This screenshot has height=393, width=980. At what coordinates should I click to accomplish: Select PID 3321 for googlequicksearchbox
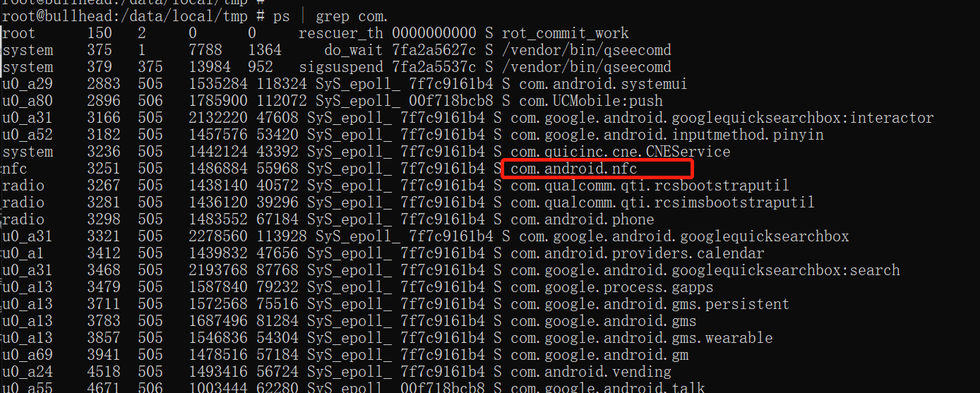pyautogui.click(x=104, y=236)
